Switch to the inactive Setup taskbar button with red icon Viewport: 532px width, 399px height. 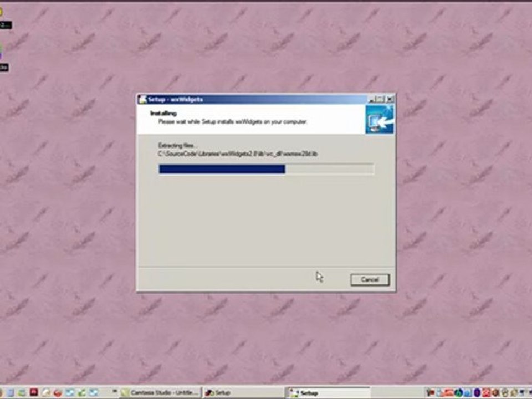243,392
